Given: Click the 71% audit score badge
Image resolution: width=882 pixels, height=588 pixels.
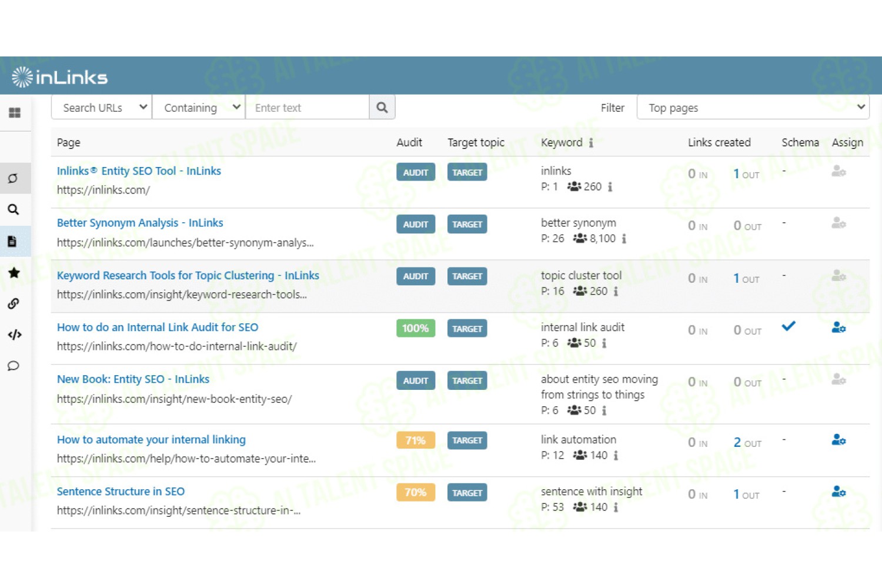Looking at the screenshot, I should point(416,440).
